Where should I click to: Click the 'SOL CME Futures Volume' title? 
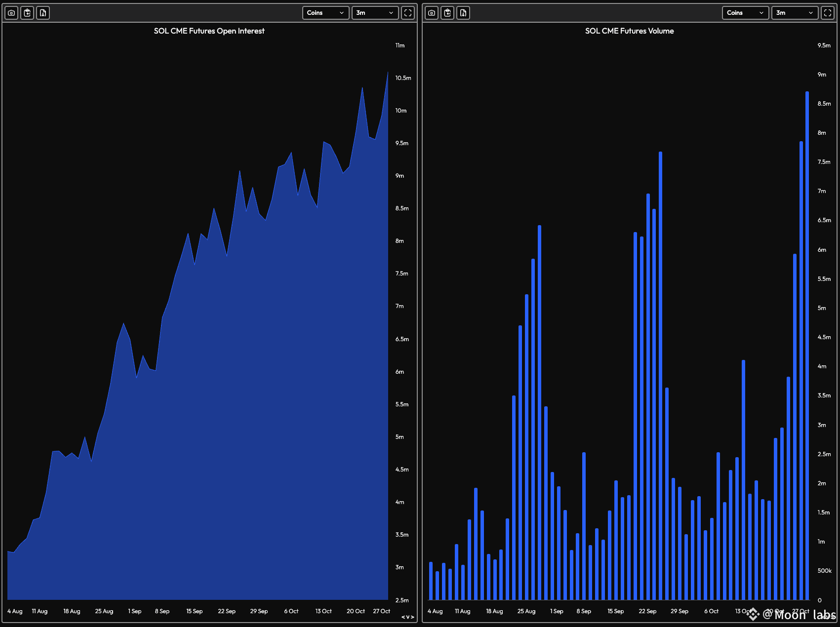pos(630,31)
